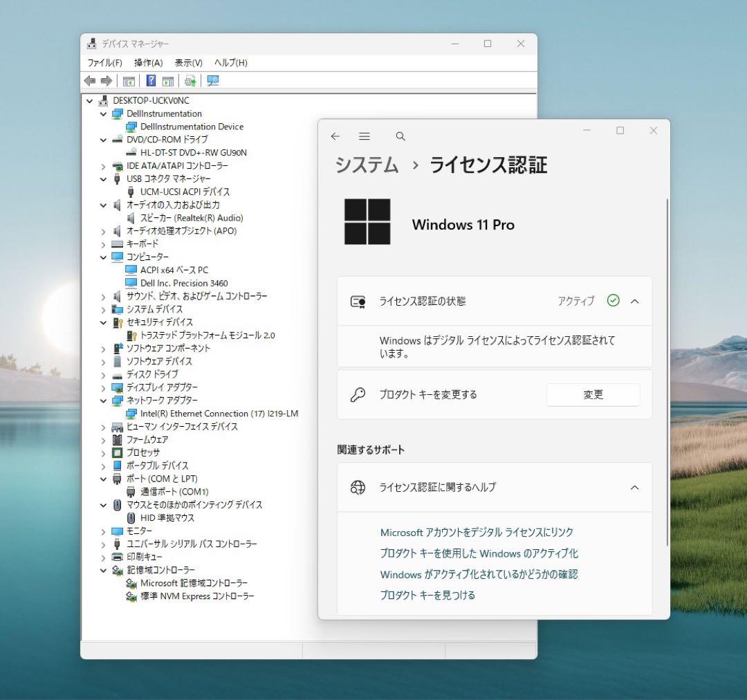
Task: Click the update driver toolbar icon
Action: point(190,81)
